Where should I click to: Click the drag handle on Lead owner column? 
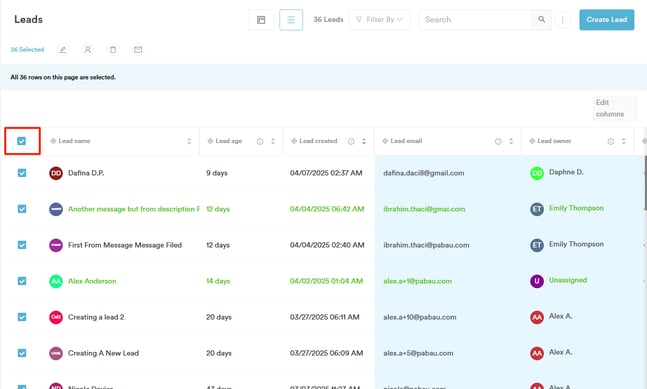click(x=532, y=141)
